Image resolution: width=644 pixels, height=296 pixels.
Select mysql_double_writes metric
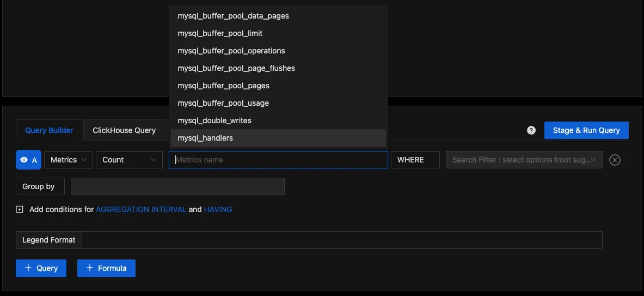(278, 121)
